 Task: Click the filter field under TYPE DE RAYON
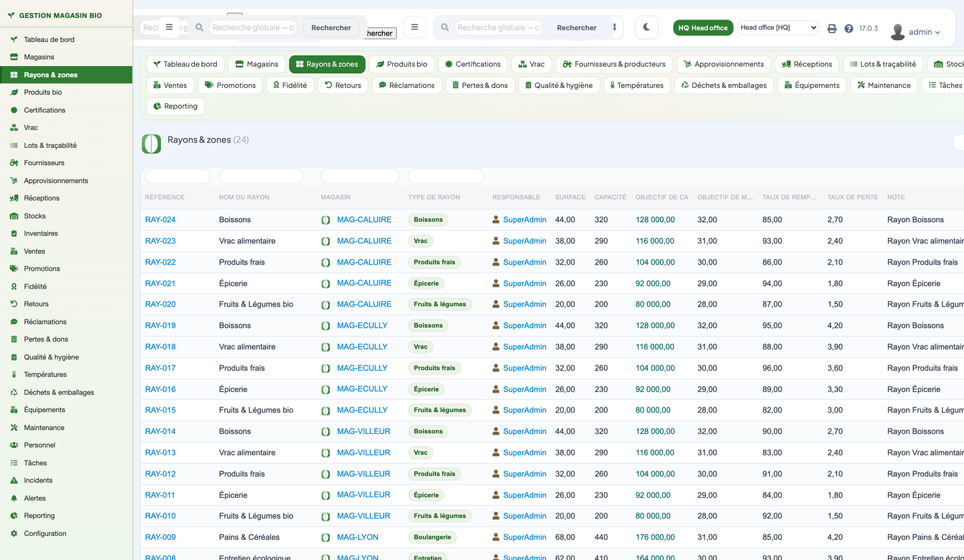point(446,177)
